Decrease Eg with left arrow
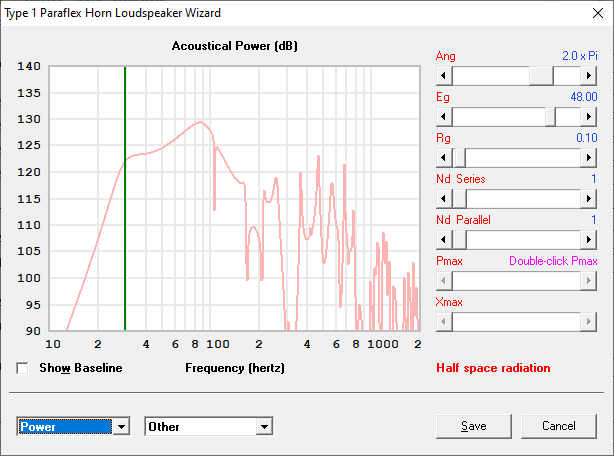This screenshot has height=456, width=614. tap(444, 117)
